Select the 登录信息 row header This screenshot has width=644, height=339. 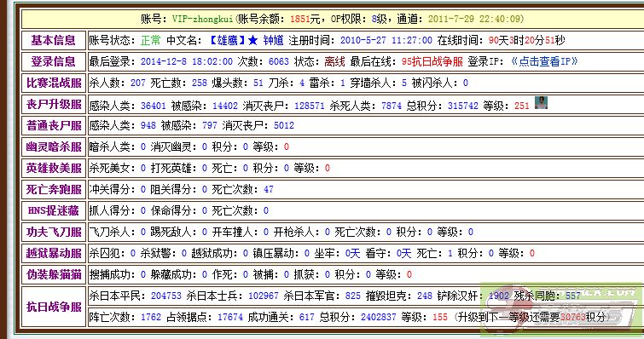(54, 61)
